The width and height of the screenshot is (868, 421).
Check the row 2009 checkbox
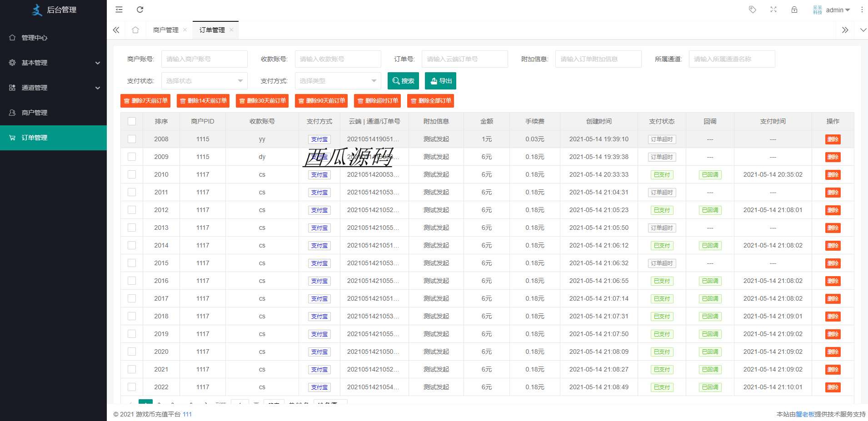(x=132, y=157)
